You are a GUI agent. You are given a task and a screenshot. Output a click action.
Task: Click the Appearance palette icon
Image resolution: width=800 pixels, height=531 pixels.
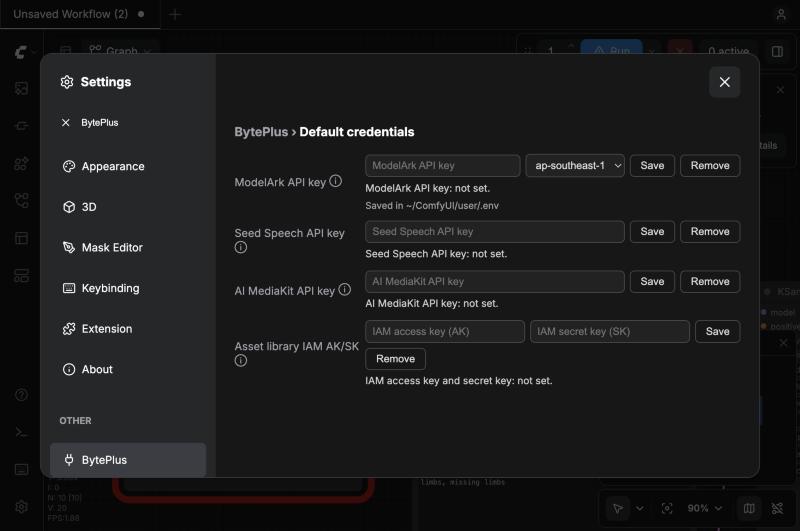(69, 166)
